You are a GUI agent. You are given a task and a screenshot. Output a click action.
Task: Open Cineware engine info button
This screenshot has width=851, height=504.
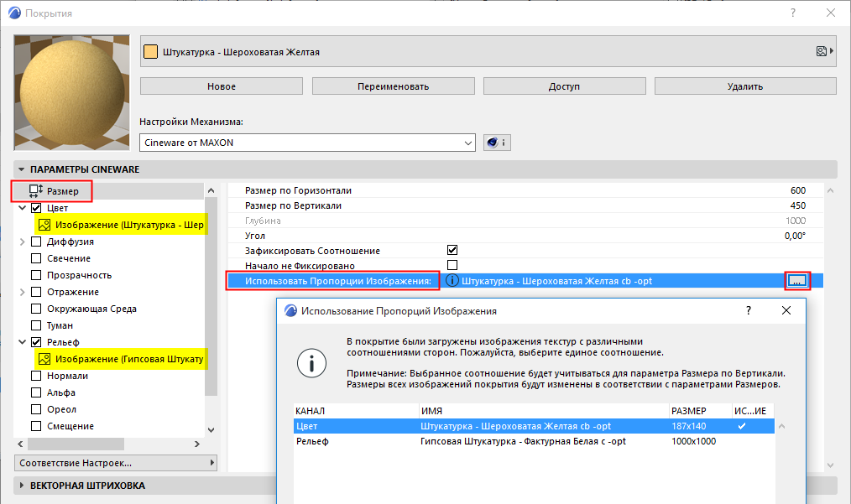(x=497, y=143)
